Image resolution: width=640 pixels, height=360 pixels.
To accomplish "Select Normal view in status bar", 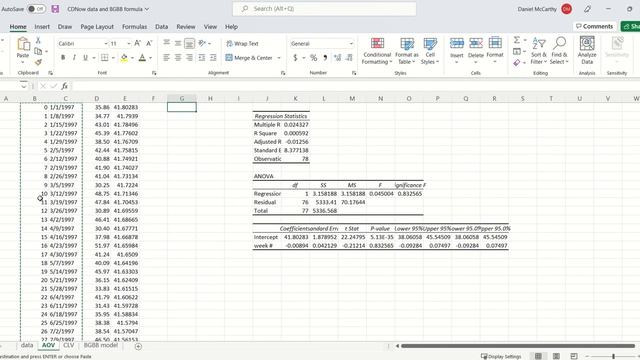I will 538,356.
